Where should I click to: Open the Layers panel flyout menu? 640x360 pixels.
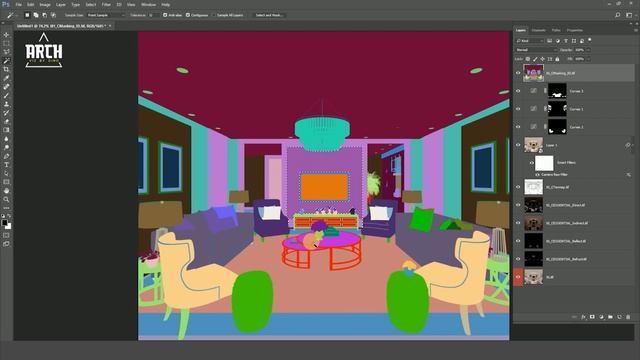tap(636, 30)
